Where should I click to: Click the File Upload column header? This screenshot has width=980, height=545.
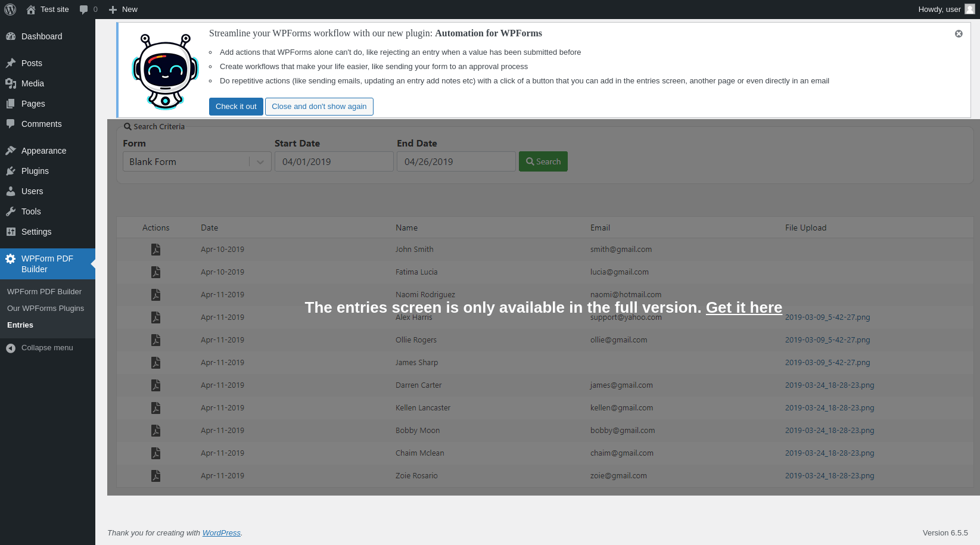805,228
